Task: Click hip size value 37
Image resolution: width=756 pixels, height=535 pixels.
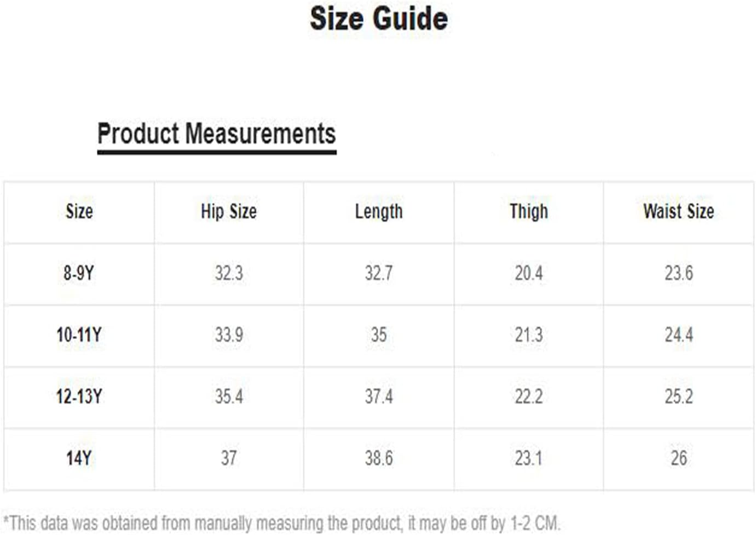Action: pos(229,458)
